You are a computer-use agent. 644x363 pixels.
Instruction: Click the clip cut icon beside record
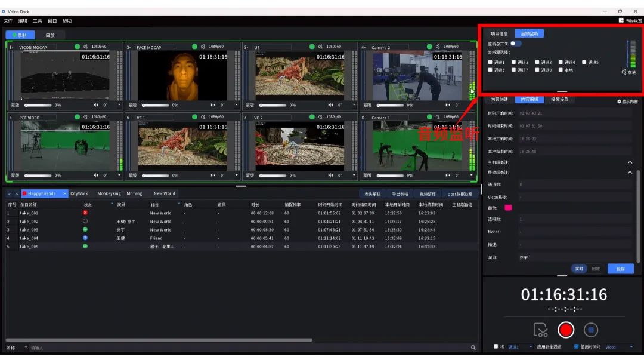pos(540,330)
